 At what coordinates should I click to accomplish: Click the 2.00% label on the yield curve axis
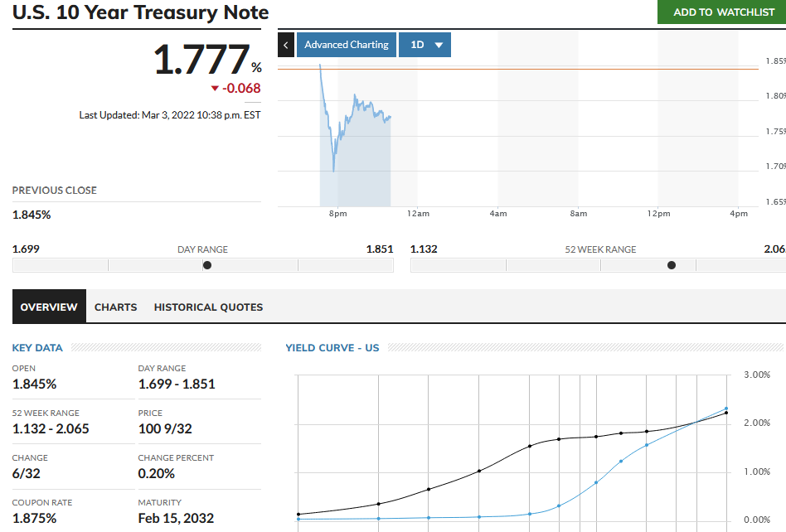click(757, 423)
